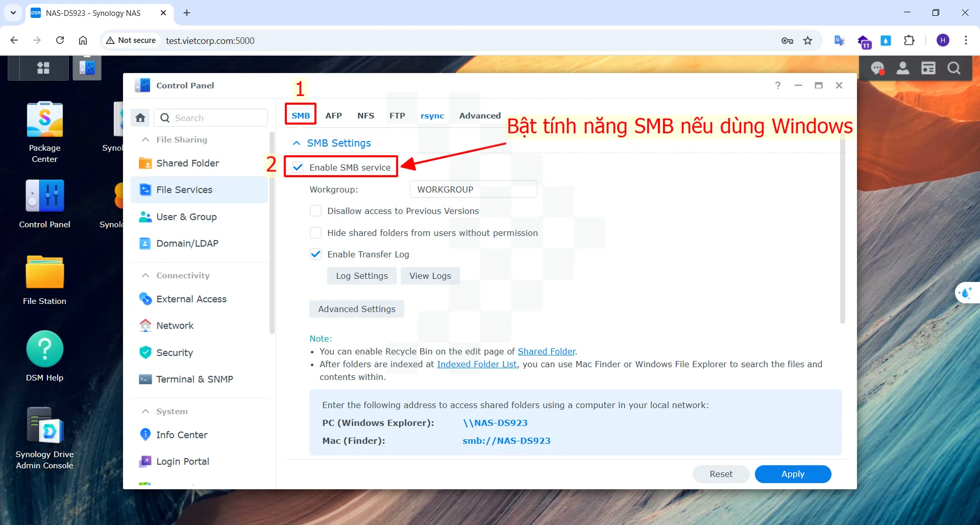
Task: Collapse System category
Action: pos(145,411)
